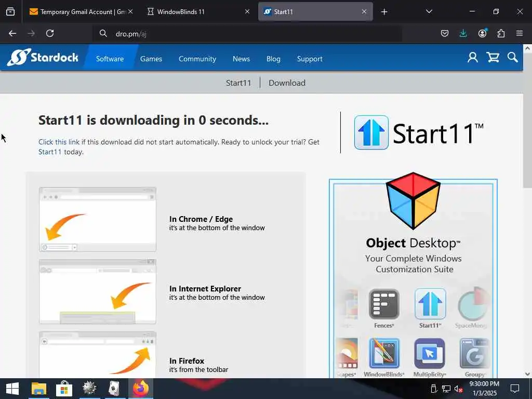Open the Games menu item
Image resolution: width=532 pixels, height=399 pixels.
pos(151,59)
